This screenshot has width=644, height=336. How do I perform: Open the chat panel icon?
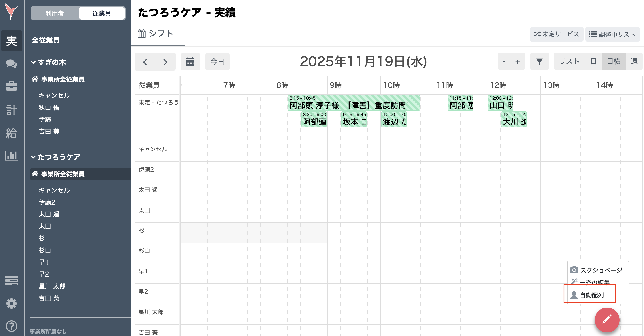(12, 64)
